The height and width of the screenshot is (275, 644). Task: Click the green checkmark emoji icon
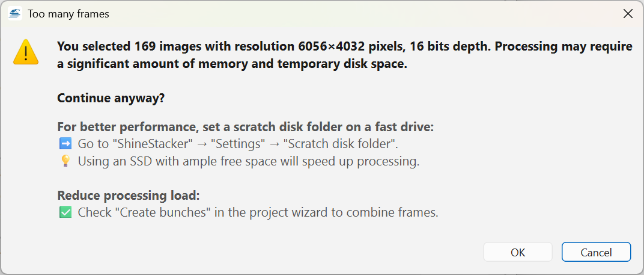click(65, 212)
